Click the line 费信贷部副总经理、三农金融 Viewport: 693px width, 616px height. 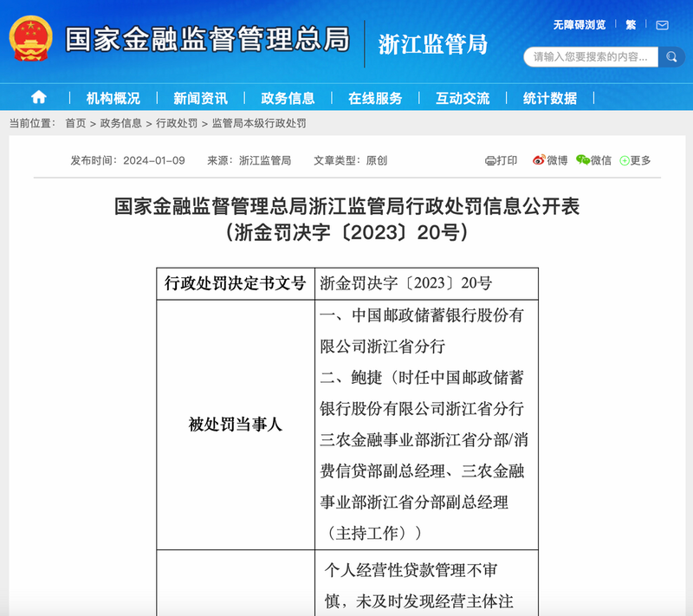click(x=422, y=471)
